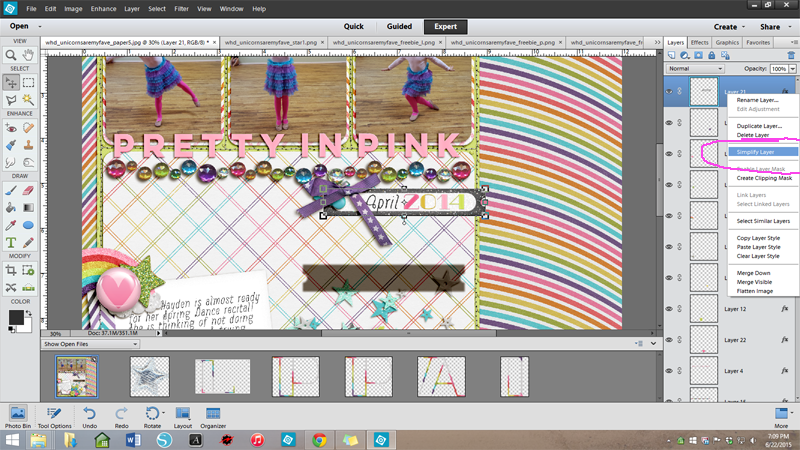Click the Undo icon
Screen dimensions: 800x450
89,415
